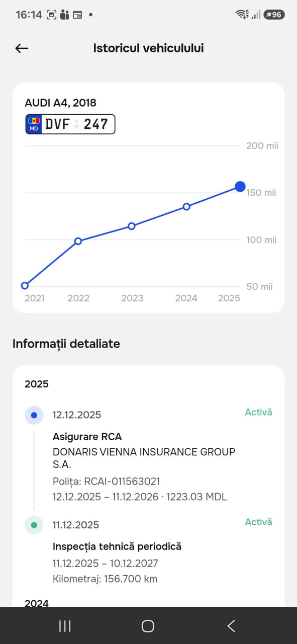Tap the Activă status of technical inspection

pos(258,522)
